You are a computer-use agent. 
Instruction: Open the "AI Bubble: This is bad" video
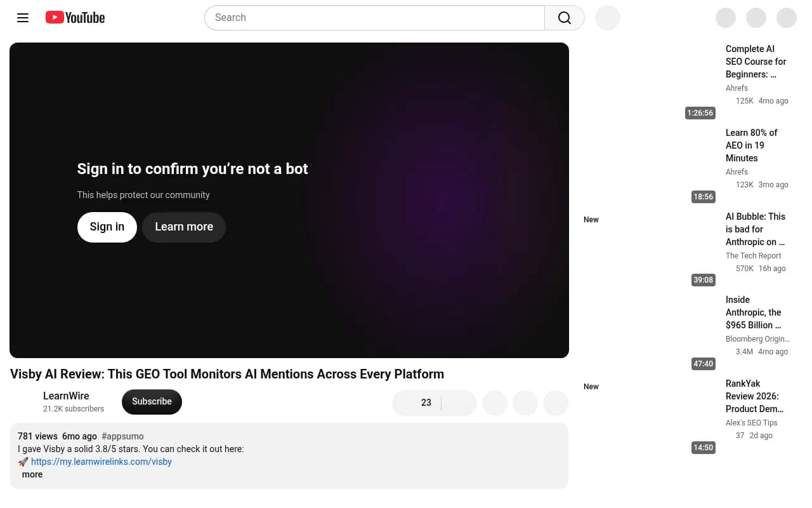click(756, 229)
